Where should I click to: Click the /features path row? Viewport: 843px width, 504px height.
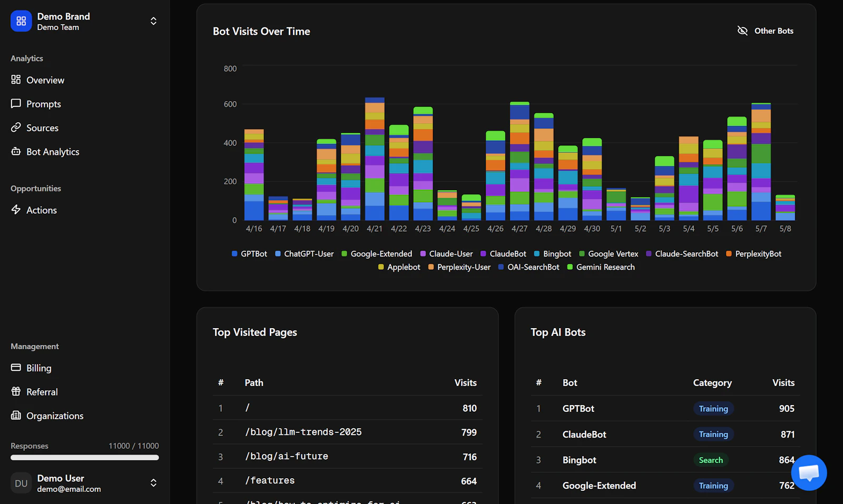click(x=347, y=481)
